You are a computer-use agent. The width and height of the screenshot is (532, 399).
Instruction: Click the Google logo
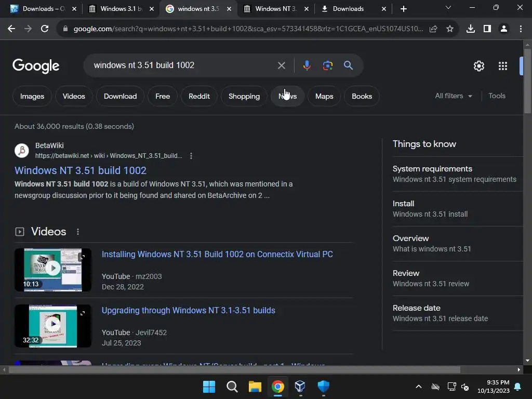click(36, 66)
